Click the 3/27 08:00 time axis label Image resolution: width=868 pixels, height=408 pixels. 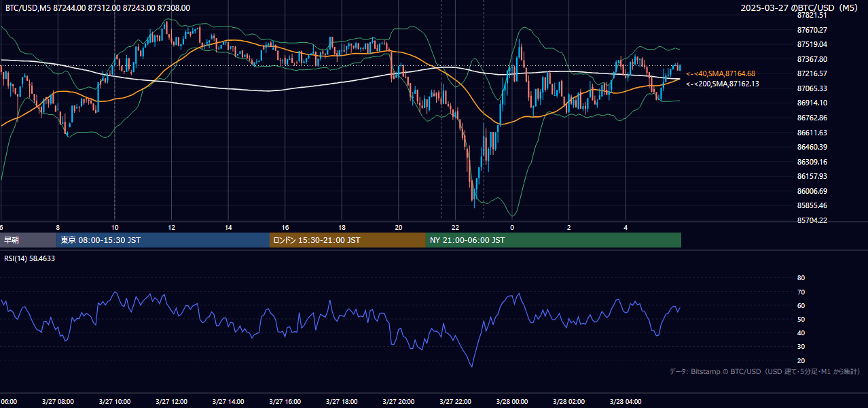pyautogui.click(x=58, y=402)
